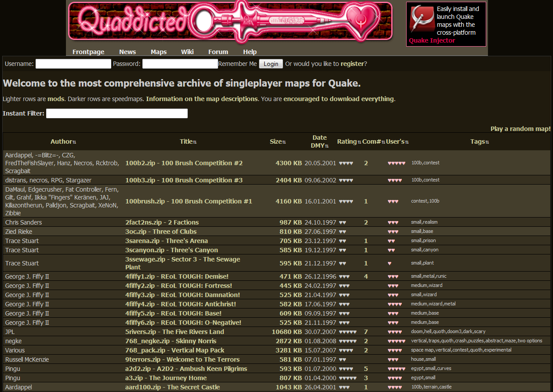The height and width of the screenshot is (392, 553).
Task: Open 100brush.zip - 100 Brush Competition #1
Action: click(189, 201)
